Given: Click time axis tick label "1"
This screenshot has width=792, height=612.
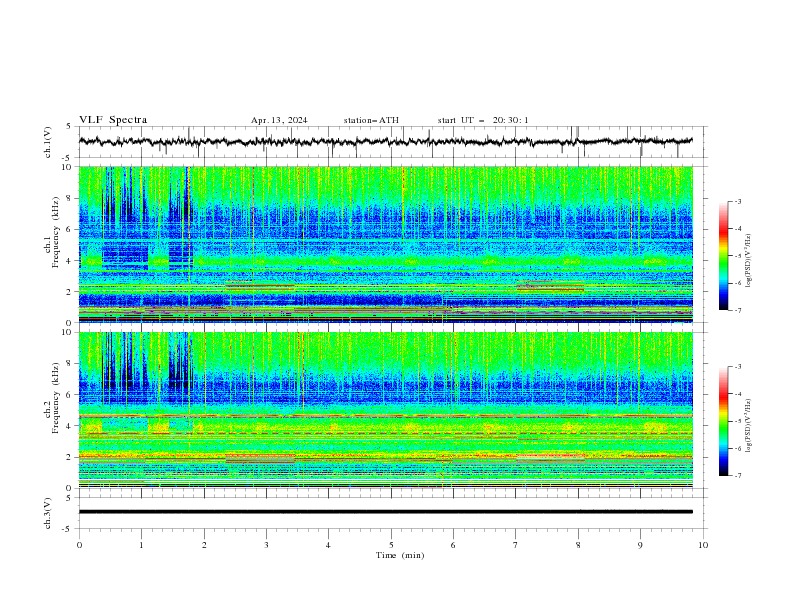Looking at the screenshot, I should [141, 545].
